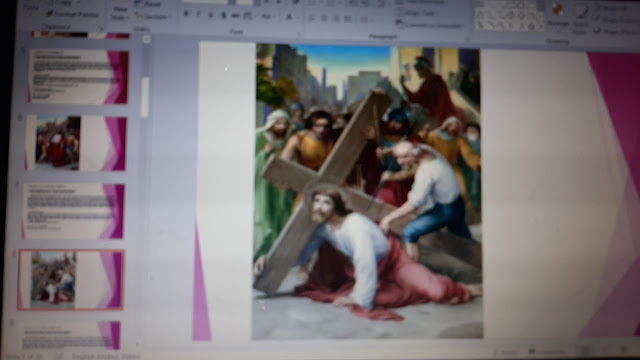Open the Character Spacing menu
The width and height of the screenshot is (640, 360).
pos(248,16)
